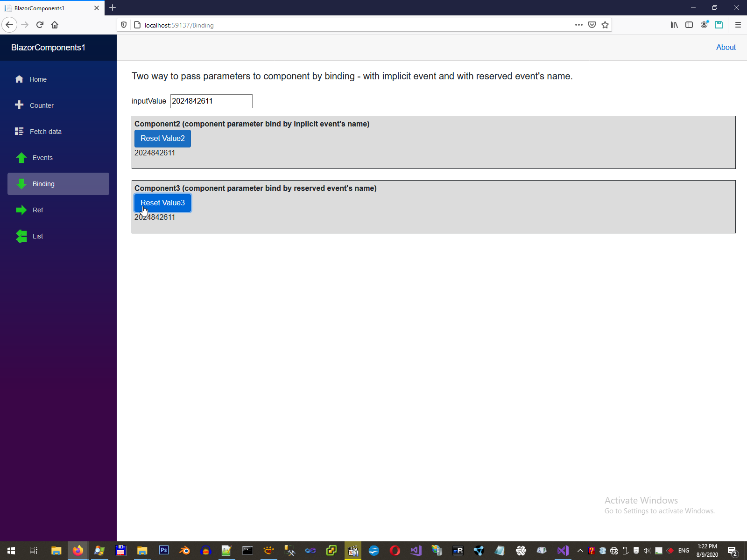Image resolution: width=747 pixels, height=560 pixels.
Task: Save page to Pocket
Action: pyautogui.click(x=592, y=25)
